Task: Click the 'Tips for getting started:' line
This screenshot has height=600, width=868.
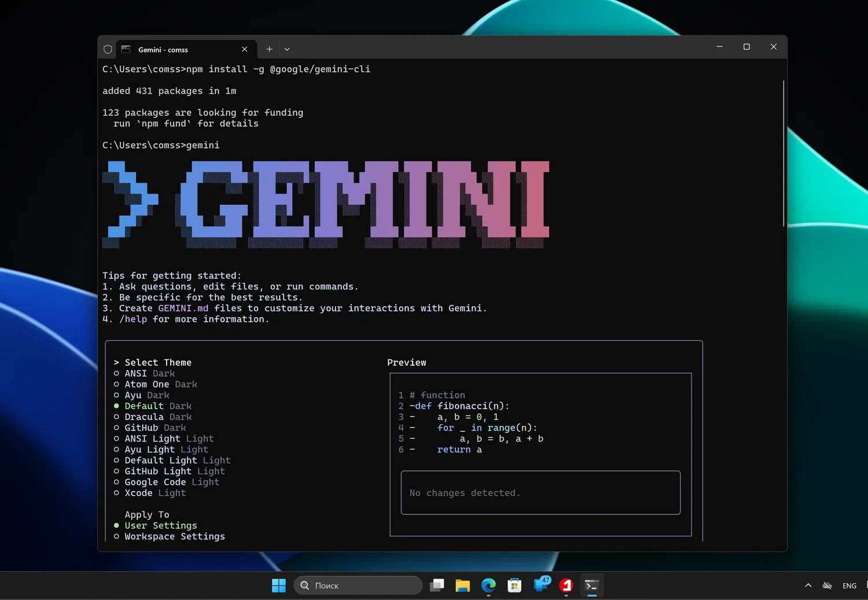Action: tap(172, 276)
